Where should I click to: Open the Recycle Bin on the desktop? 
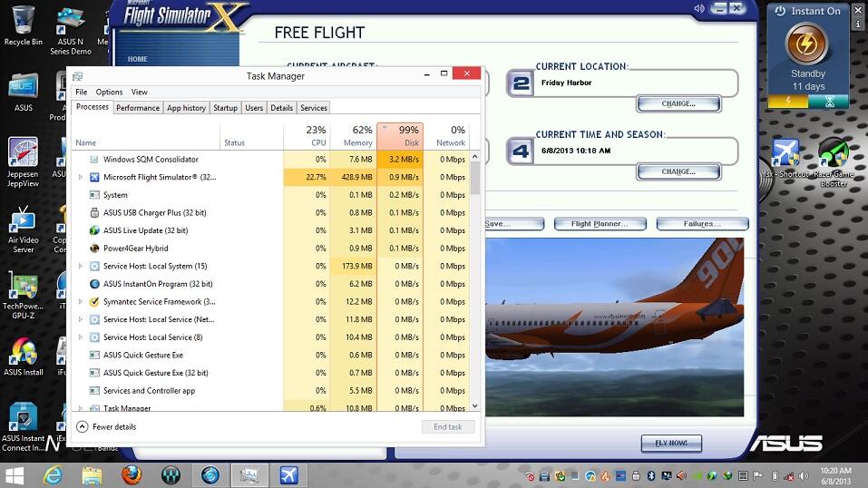pyautogui.click(x=23, y=20)
